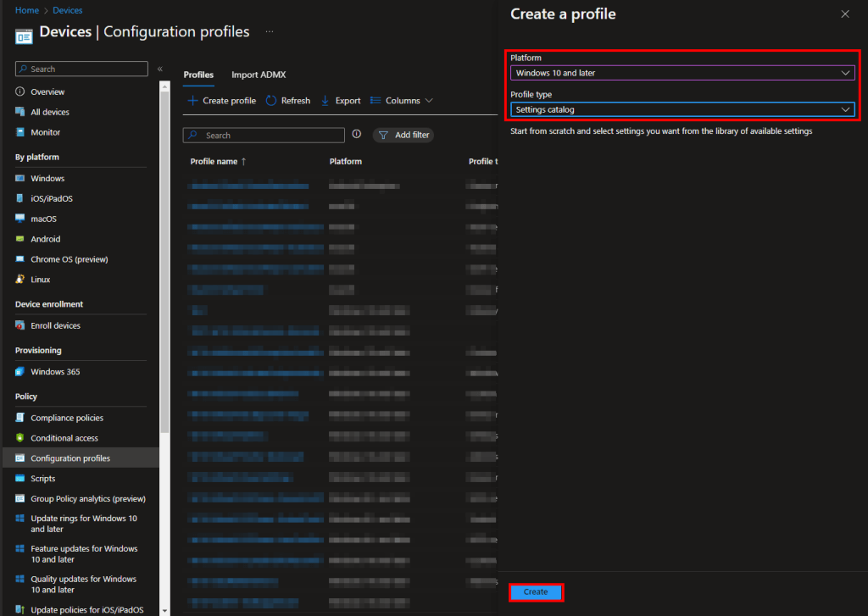Click the info icon beside profile search
Image resolution: width=868 pixels, height=616 pixels.
point(357,135)
